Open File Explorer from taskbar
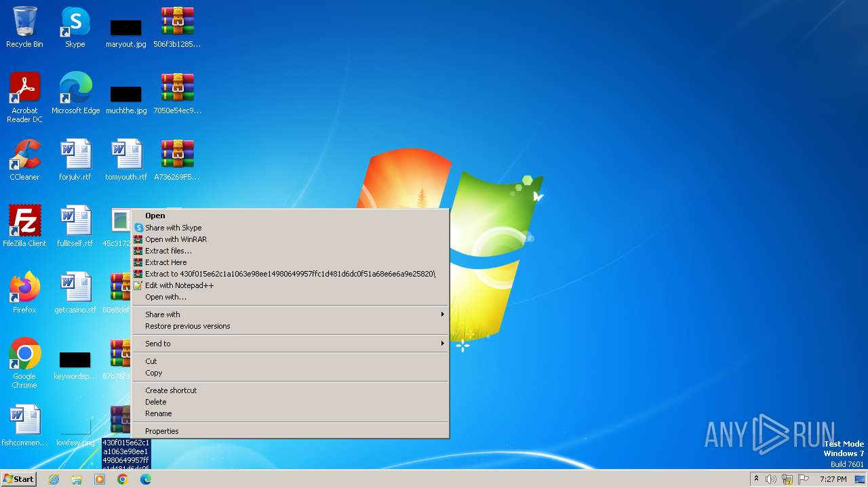The image size is (868, 488). coord(77,479)
